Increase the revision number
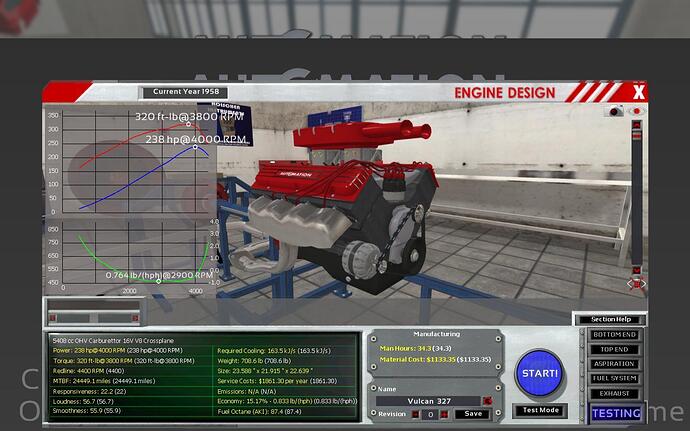Screen dimensions: 690x431 point(444,413)
